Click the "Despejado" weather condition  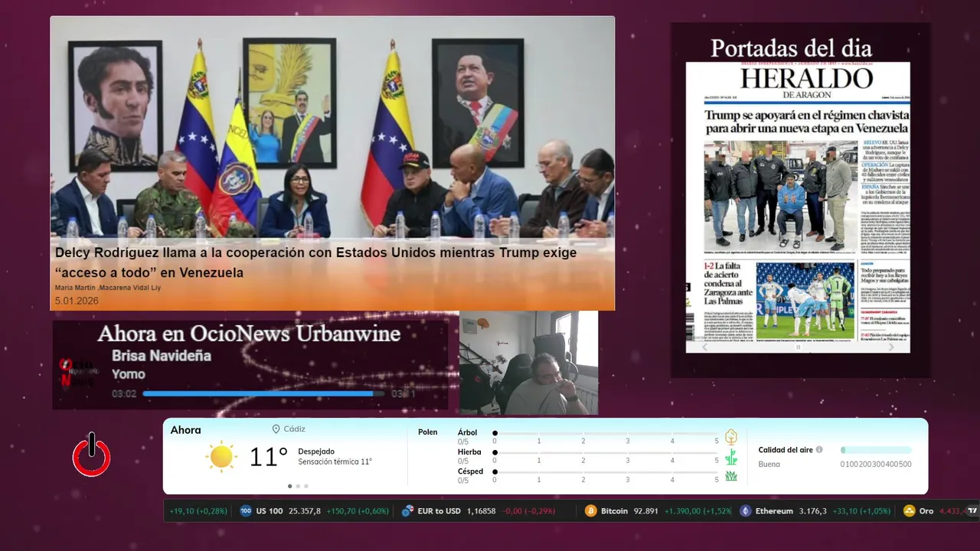coord(316,452)
